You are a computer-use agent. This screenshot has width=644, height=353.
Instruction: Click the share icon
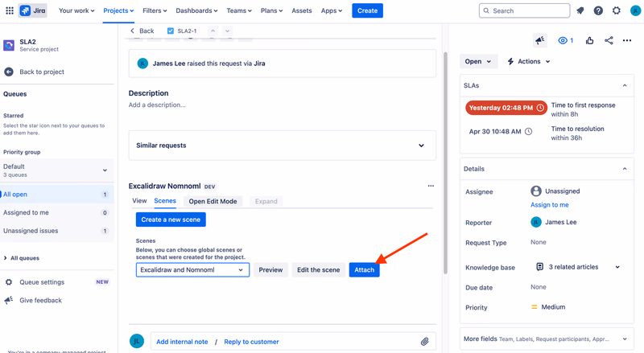[x=609, y=40]
